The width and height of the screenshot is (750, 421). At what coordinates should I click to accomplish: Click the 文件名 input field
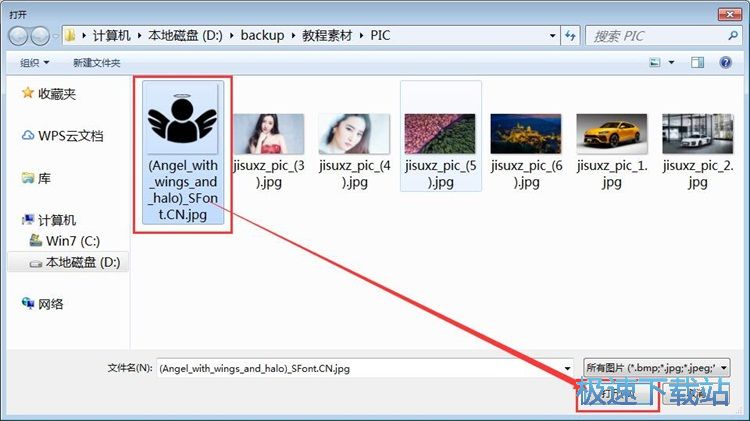[x=365, y=368]
